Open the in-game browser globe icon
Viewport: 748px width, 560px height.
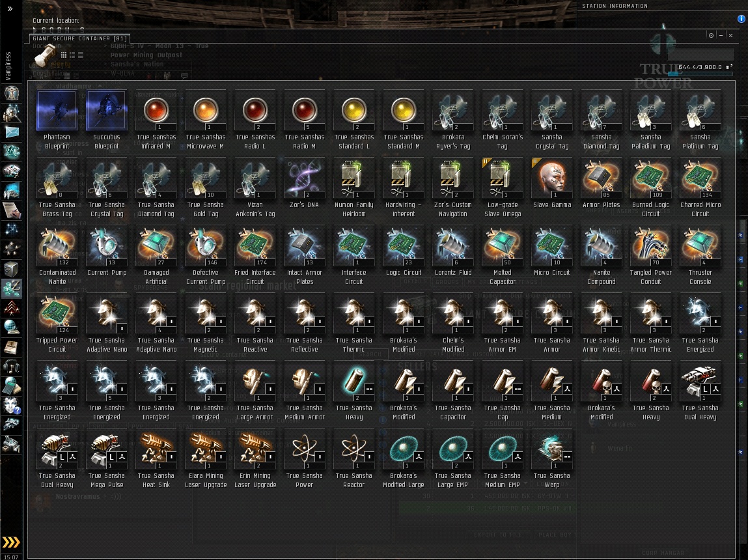(x=12, y=328)
